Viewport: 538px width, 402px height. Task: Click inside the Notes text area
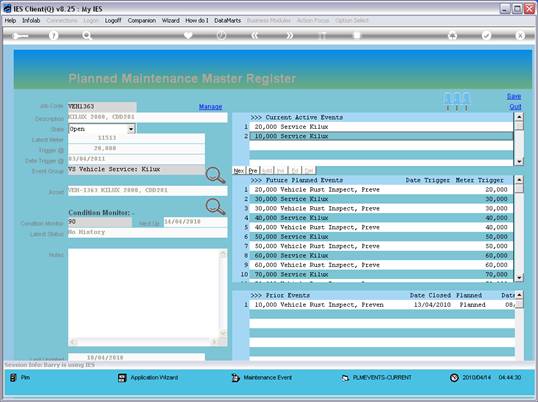point(144,294)
